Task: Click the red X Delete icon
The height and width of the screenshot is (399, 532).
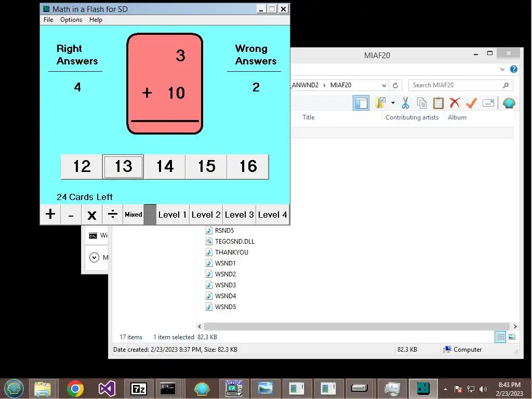Action: [455, 102]
